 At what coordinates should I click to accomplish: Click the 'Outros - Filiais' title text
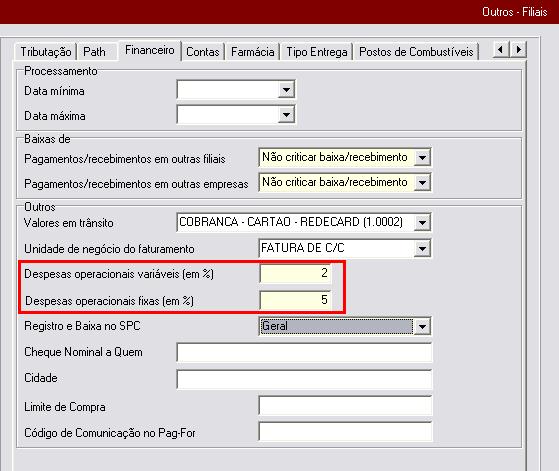(x=514, y=12)
